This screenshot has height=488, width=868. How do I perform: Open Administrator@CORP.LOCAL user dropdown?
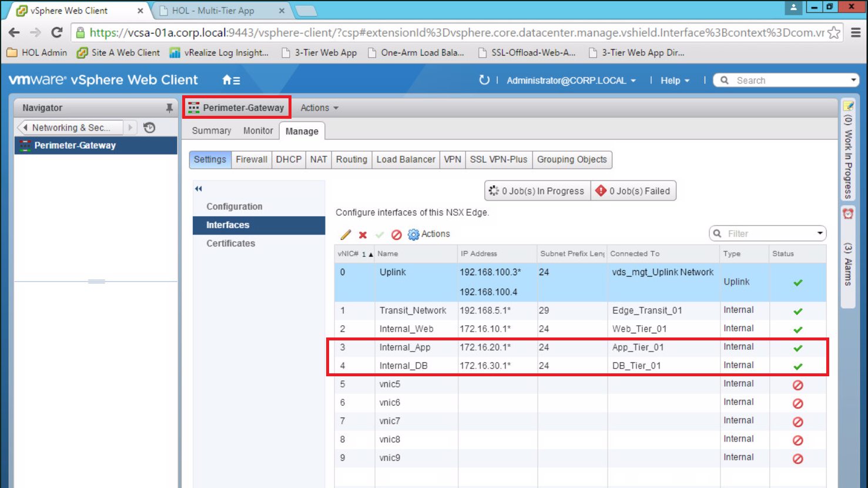tap(571, 81)
